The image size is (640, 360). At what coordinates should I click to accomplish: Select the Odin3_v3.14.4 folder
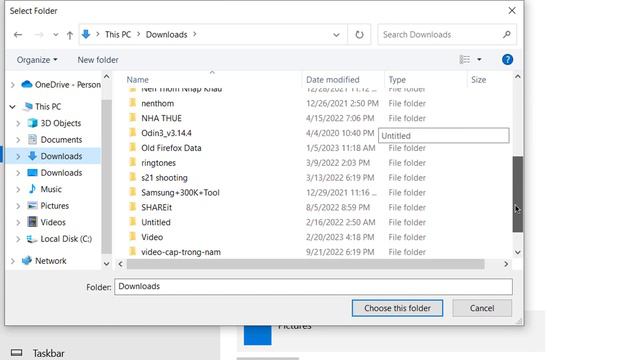167,133
